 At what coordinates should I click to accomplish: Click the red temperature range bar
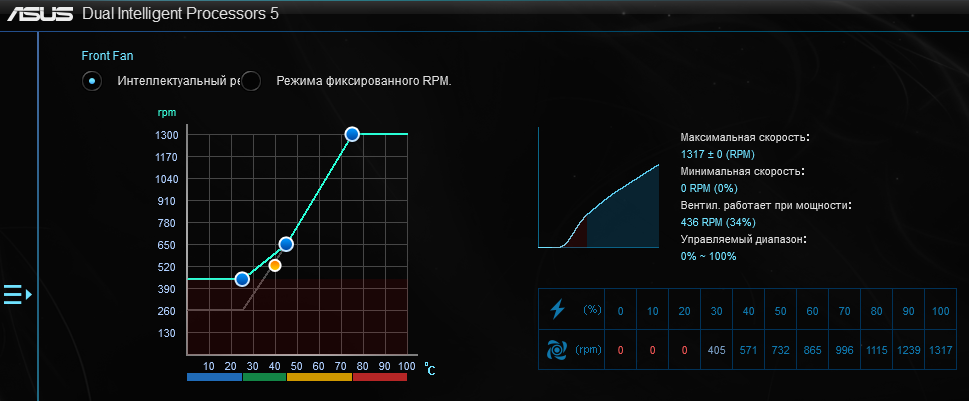click(x=380, y=377)
